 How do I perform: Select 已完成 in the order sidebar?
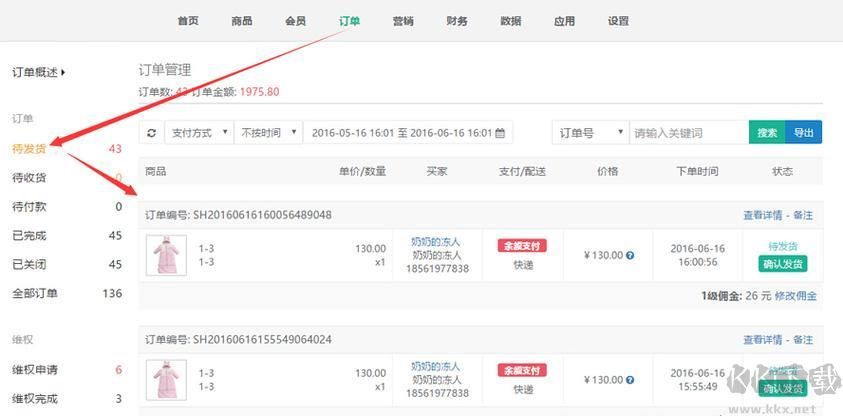pos(30,236)
